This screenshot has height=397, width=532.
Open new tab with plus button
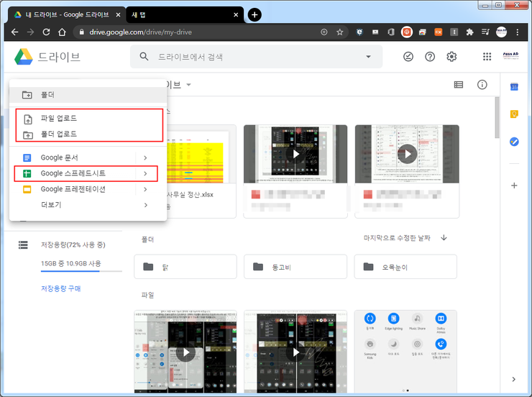pyautogui.click(x=254, y=14)
